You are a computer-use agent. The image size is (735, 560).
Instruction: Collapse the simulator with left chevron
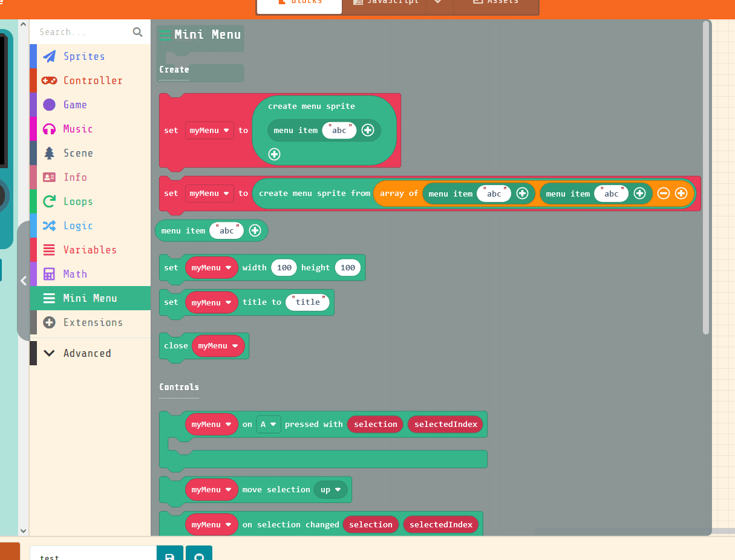point(23,281)
